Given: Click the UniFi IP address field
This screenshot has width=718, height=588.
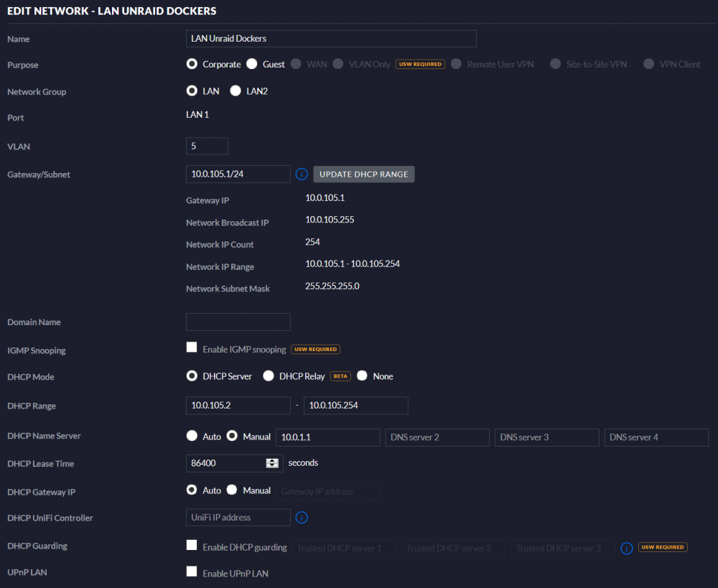Looking at the screenshot, I should (238, 518).
